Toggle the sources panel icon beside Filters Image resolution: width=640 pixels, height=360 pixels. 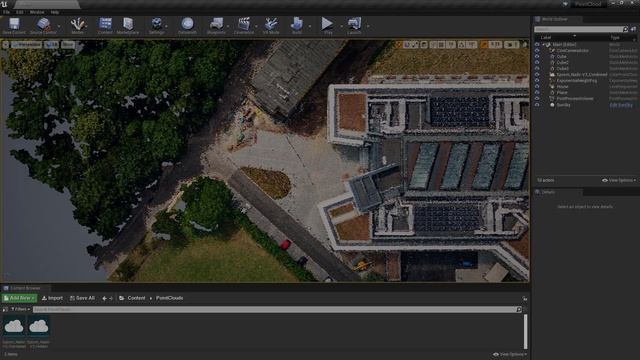(5, 309)
